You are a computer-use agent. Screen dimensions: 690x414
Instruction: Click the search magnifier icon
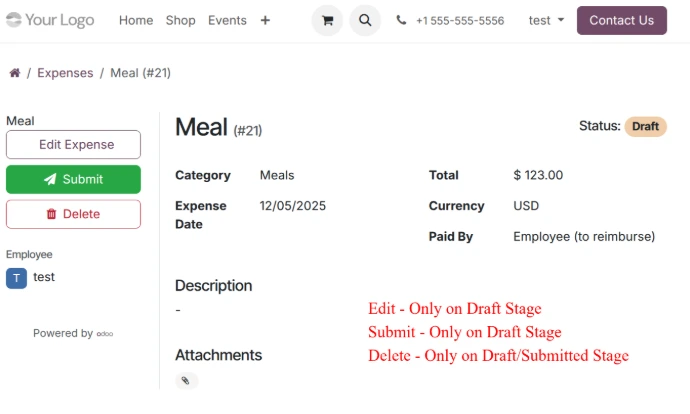[x=365, y=20]
